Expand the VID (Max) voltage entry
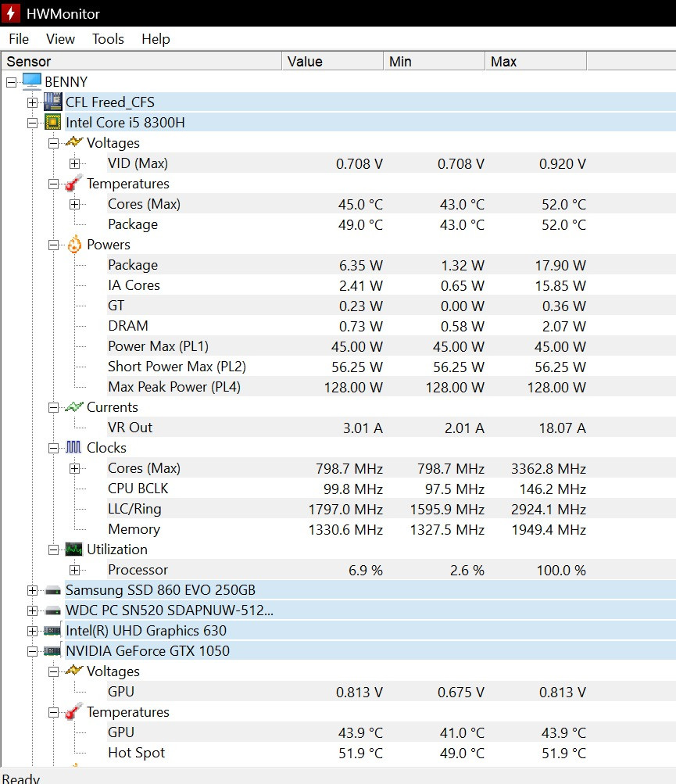 (74, 163)
